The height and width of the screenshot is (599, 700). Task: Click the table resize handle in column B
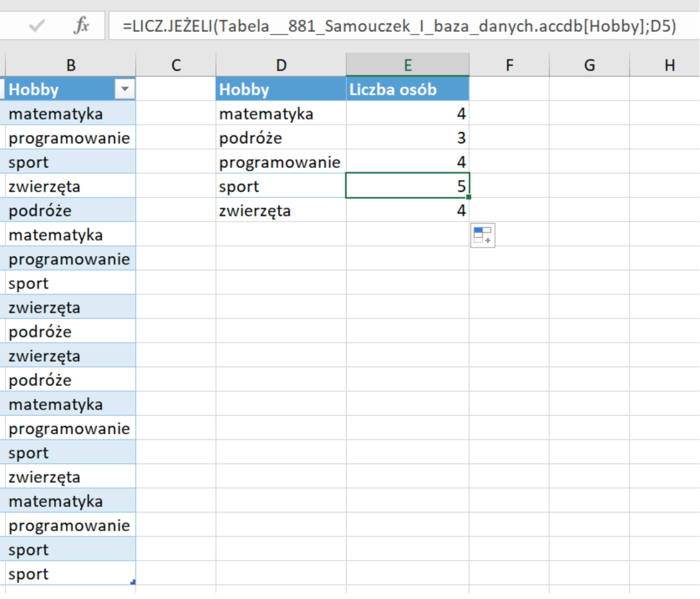coord(133,582)
